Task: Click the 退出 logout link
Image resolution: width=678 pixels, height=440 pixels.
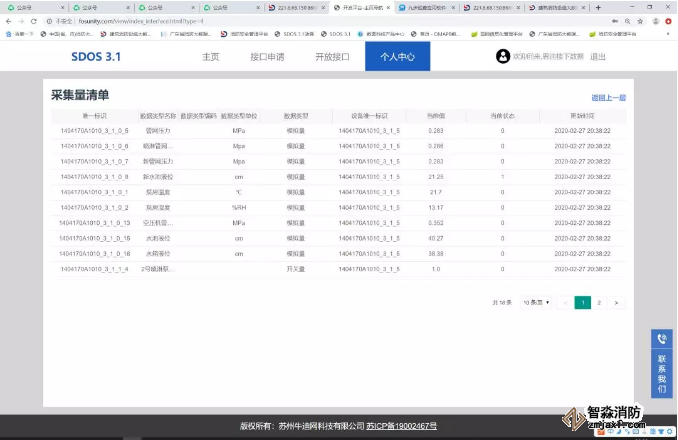Action: coord(598,57)
